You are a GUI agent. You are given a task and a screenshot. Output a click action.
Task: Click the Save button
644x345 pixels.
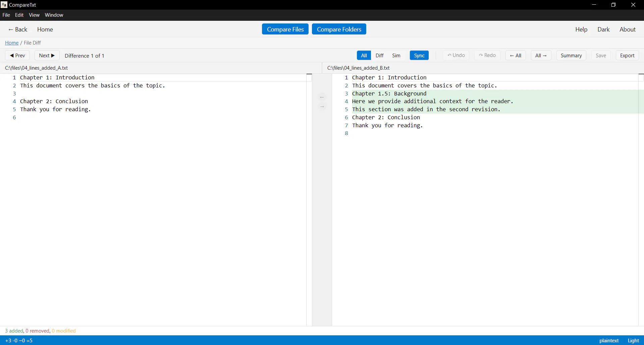point(601,56)
